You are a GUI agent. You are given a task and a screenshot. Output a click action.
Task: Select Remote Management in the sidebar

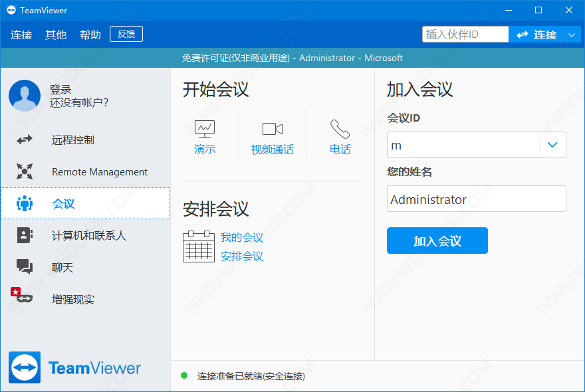86,171
